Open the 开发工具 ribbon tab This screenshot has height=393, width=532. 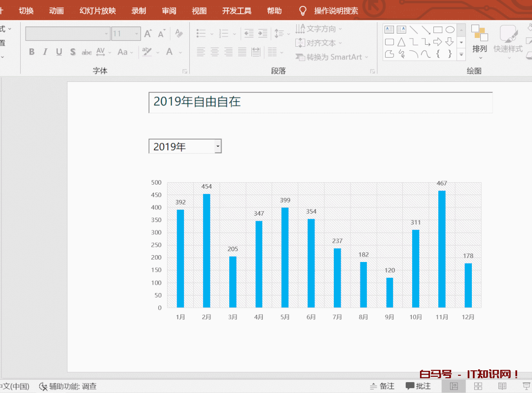237,10
